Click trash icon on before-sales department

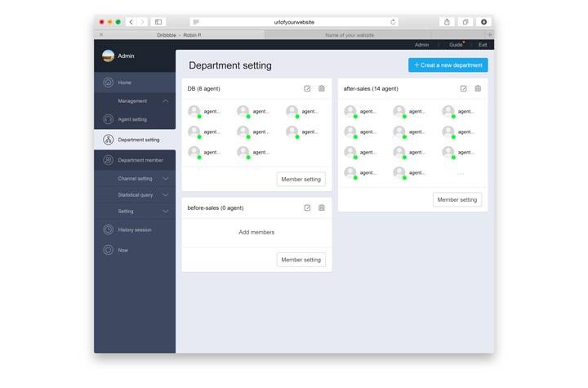click(x=322, y=207)
